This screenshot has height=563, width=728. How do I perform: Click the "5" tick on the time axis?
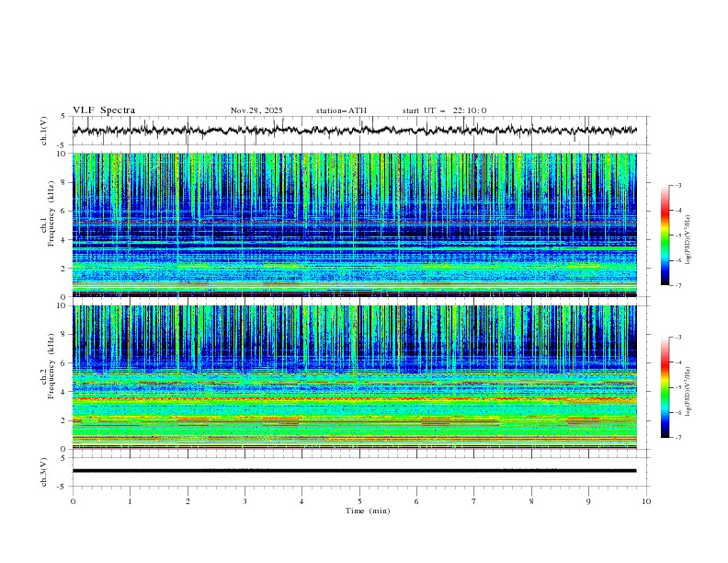359,501
